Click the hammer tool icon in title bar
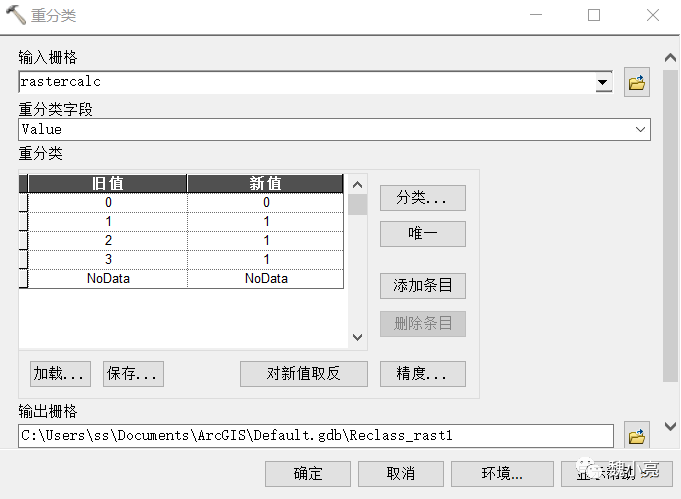 (x=16, y=15)
